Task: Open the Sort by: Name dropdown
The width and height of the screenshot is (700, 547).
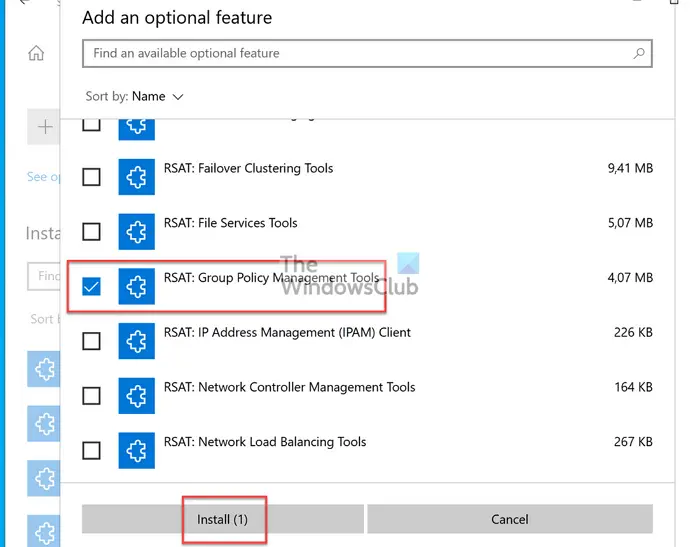Action: coord(134,96)
